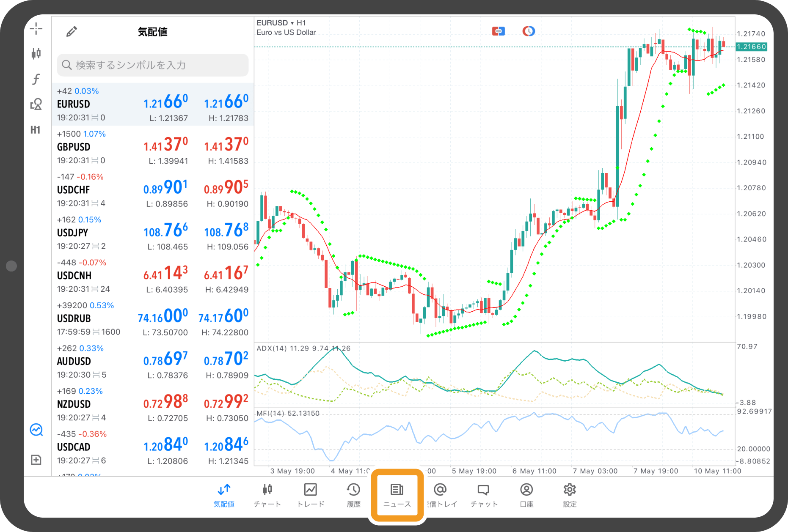788x532 pixels.
Task: Tap the USDJPY bid price 108.766
Action: click(x=165, y=231)
